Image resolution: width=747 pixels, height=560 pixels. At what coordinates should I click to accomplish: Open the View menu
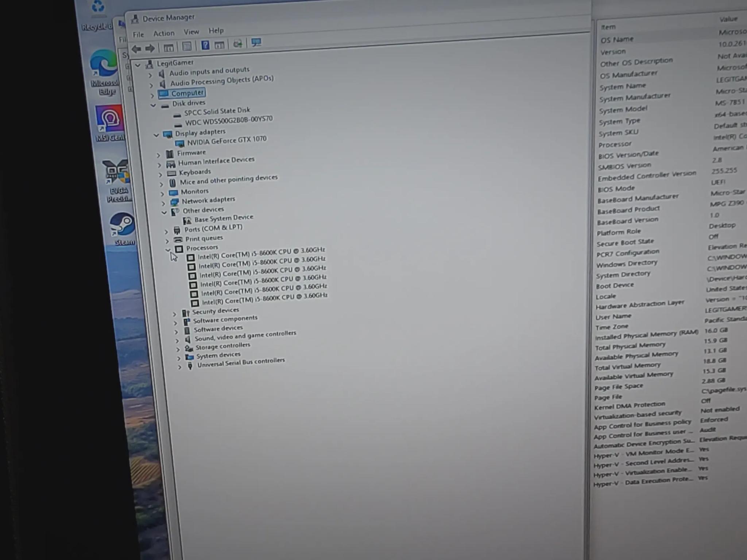tap(191, 32)
